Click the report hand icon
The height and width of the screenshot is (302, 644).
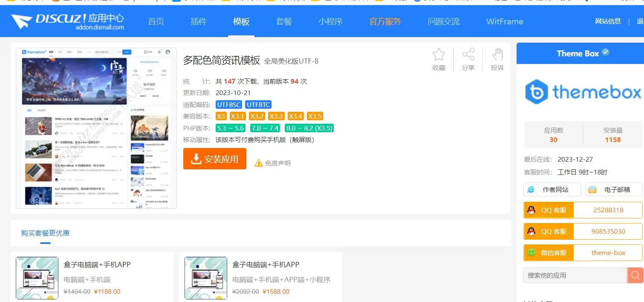[497, 55]
